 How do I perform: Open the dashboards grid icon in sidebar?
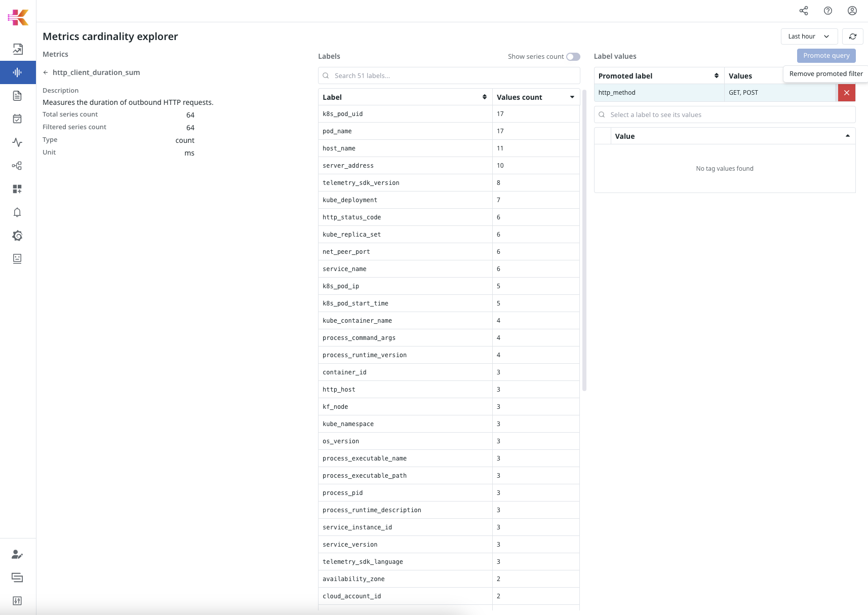click(17, 189)
